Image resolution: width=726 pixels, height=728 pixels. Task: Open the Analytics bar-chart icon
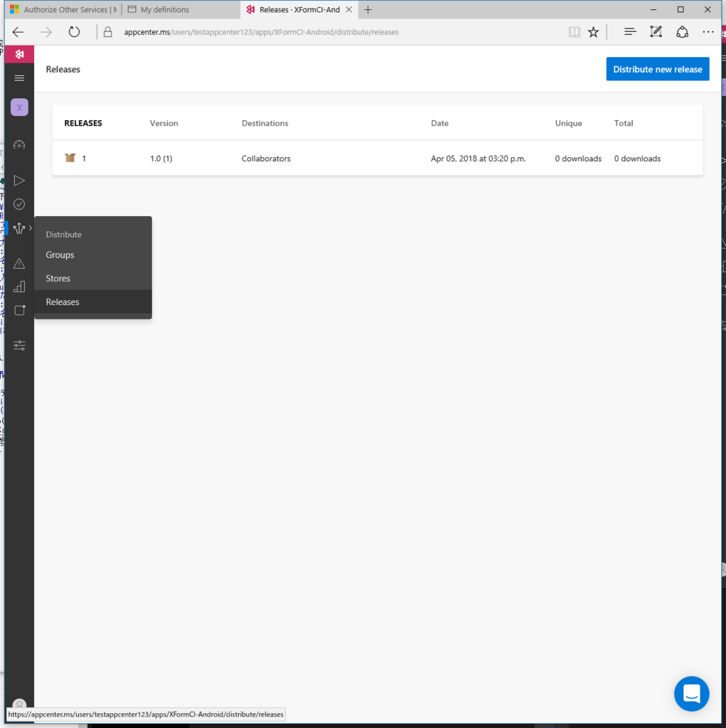coord(19,287)
